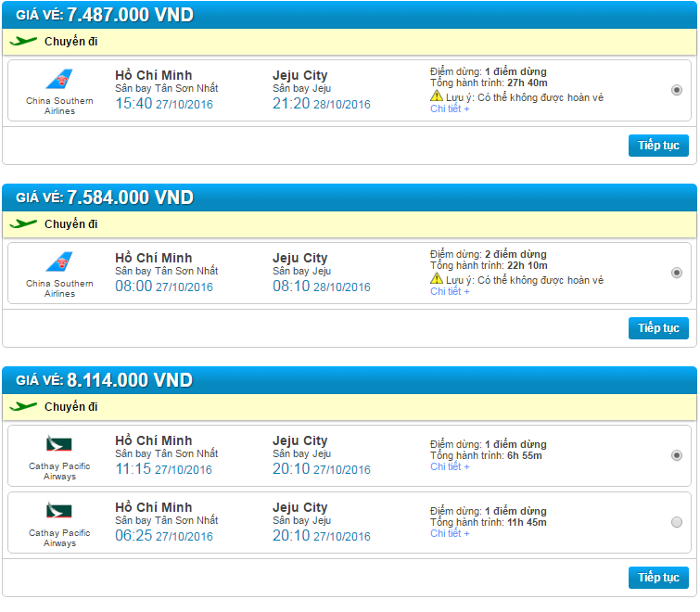The image size is (700, 612).
Task: Select the 15:40 China Southern flight radio button
Action: tap(676, 90)
